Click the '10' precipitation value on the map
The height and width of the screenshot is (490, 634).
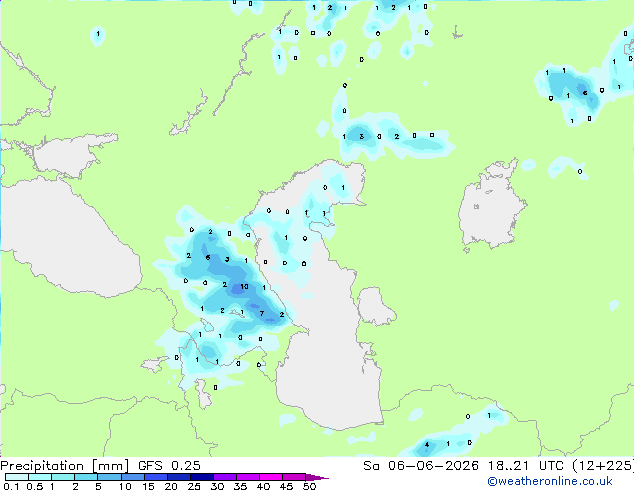point(244,287)
